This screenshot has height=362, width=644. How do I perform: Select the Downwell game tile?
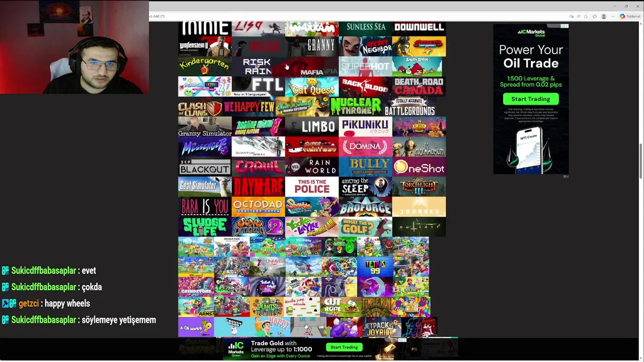pos(419,29)
